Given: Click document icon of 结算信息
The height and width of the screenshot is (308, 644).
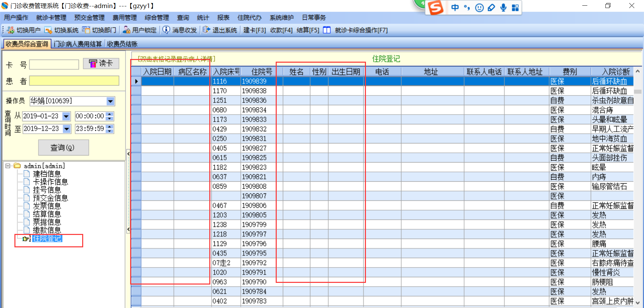Looking at the screenshot, I should (x=27, y=214).
